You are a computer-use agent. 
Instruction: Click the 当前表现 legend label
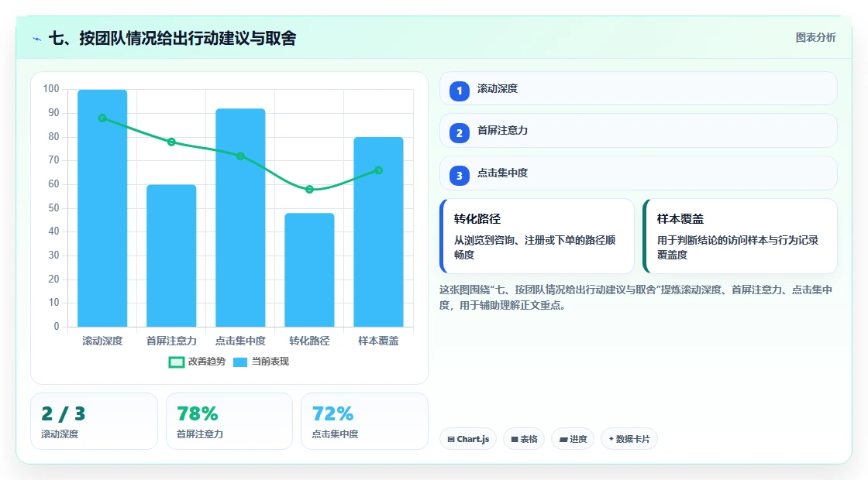(270, 362)
